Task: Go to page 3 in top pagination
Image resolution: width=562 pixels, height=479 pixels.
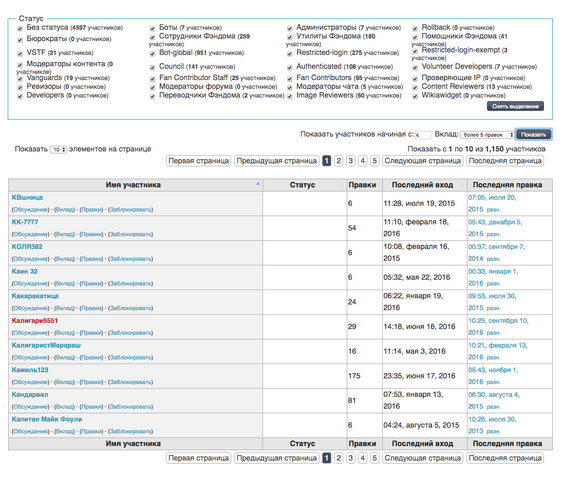Action: (x=351, y=161)
